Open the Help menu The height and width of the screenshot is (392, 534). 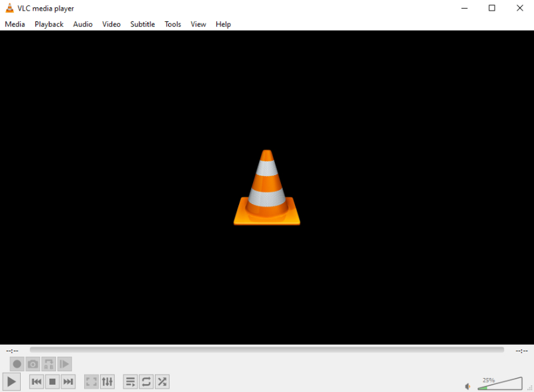[x=223, y=24]
